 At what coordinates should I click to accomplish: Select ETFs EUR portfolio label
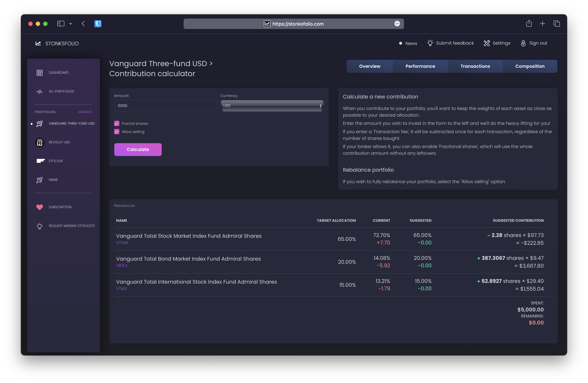[56, 161]
